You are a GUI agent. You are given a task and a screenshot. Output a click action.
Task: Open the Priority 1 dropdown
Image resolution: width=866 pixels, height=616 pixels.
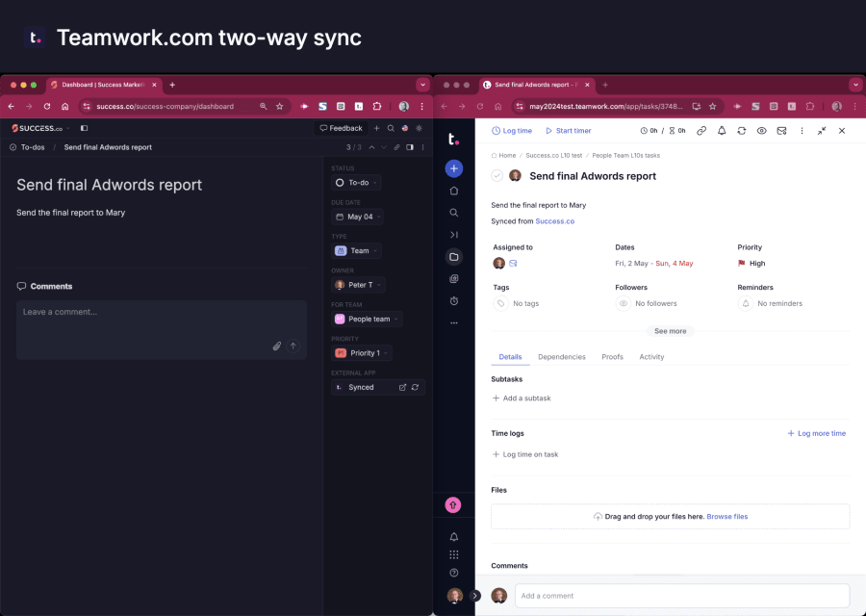click(361, 353)
